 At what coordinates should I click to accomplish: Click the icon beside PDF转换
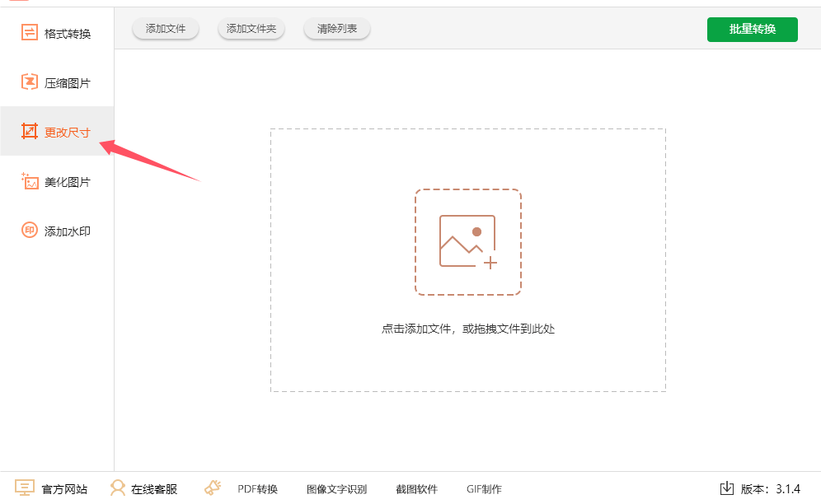[x=213, y=488]
